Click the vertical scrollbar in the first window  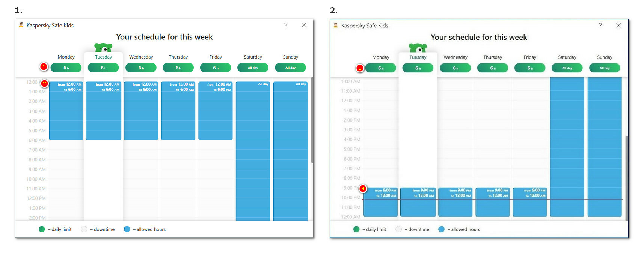pyautogui.click(x=312, y=120)
